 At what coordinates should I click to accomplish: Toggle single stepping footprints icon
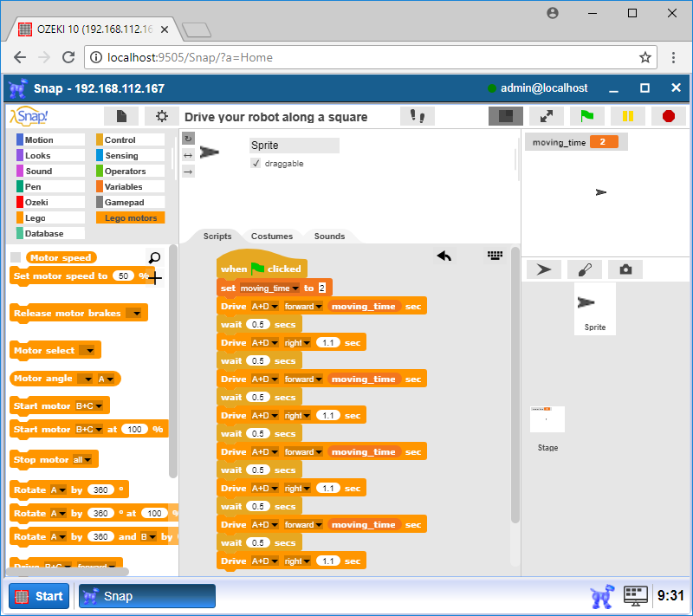tap(418, 116)
